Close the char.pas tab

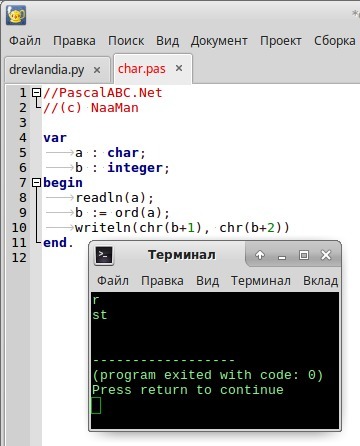179,68
